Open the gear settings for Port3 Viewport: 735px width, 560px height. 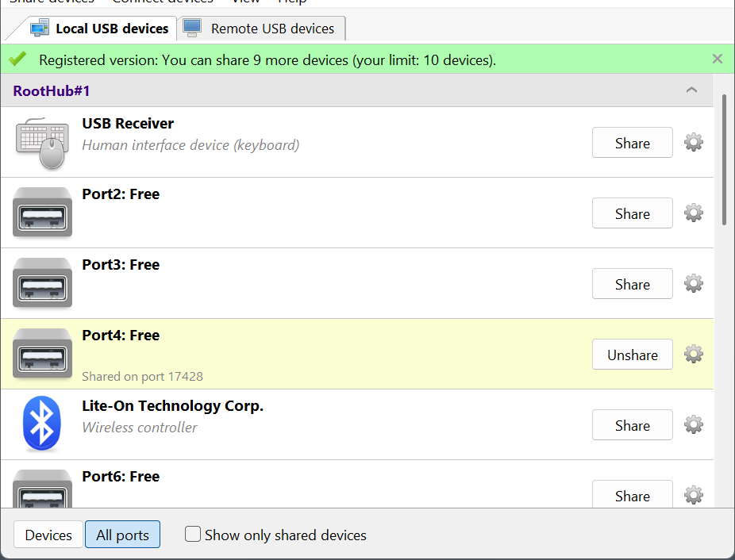(x=694, y=284)
